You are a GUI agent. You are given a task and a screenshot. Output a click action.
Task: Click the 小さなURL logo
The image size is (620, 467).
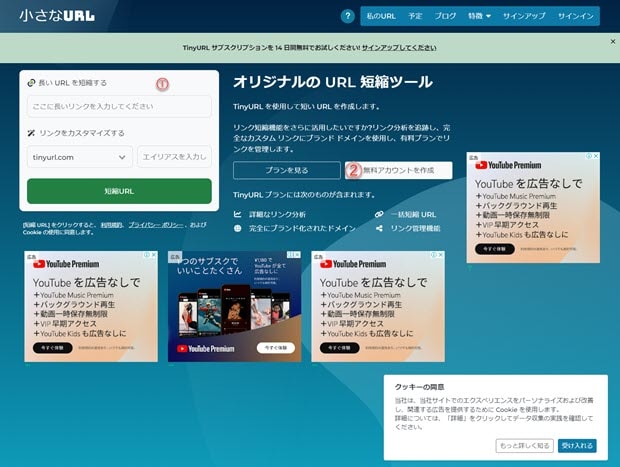pos(57,16)
